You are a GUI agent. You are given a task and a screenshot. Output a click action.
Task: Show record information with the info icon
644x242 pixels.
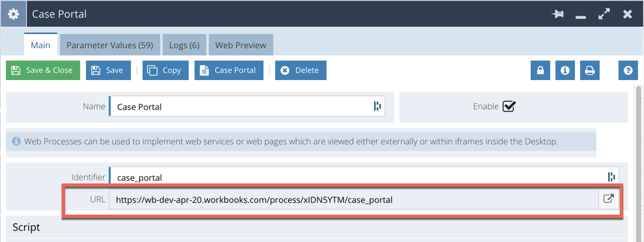point(565,70)
